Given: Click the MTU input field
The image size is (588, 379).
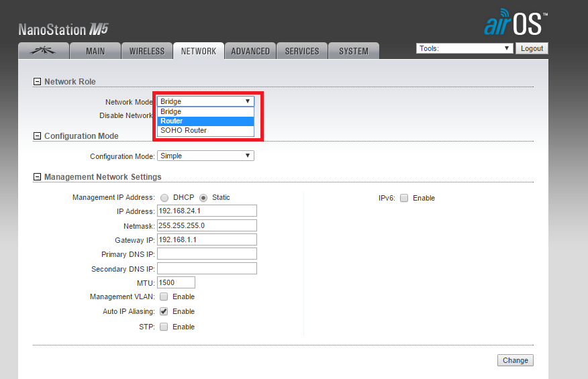Looking at the screenshot, I should pyautogui.click(x=177, y=282).
